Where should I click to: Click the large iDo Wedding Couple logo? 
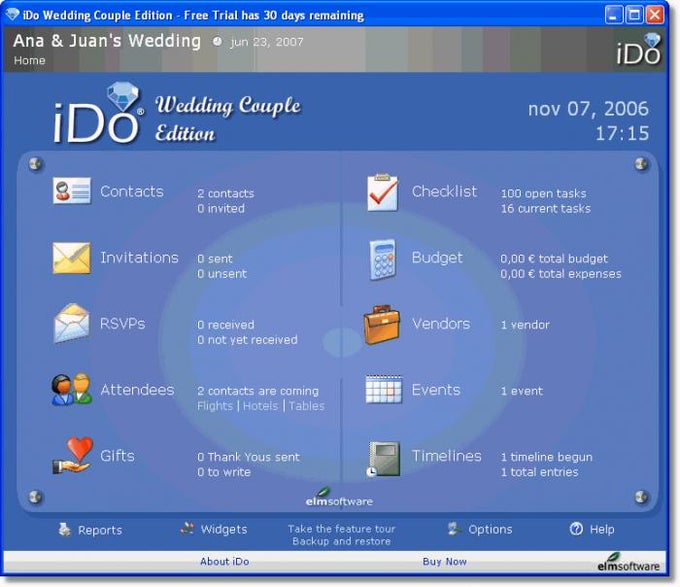[x=177, y=114]
